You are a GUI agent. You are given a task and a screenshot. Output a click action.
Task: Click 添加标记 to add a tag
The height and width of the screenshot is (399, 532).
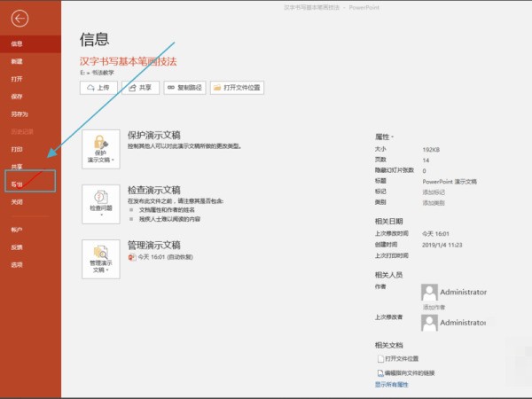(434, 192)
